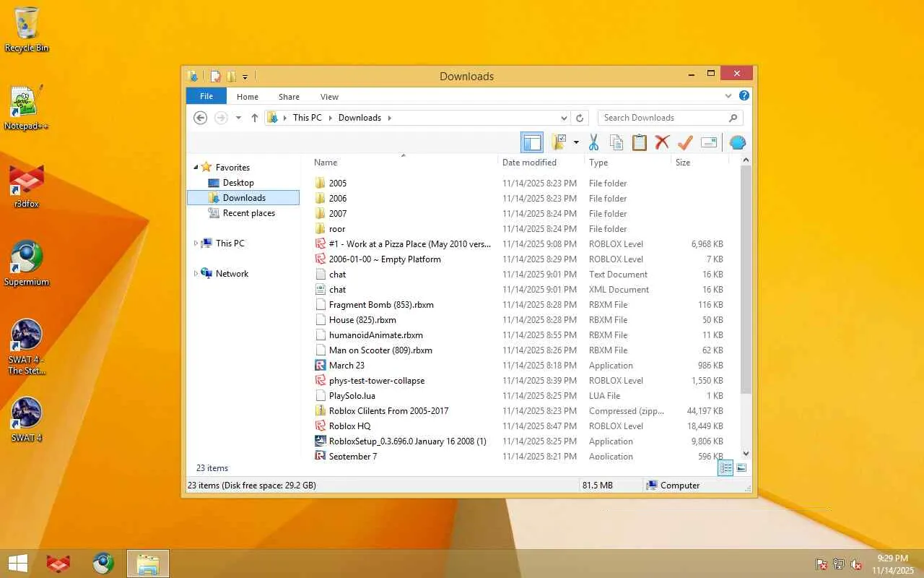Launch Supermium from the taskbar
The image size is (924, 578).
(103, 564)
